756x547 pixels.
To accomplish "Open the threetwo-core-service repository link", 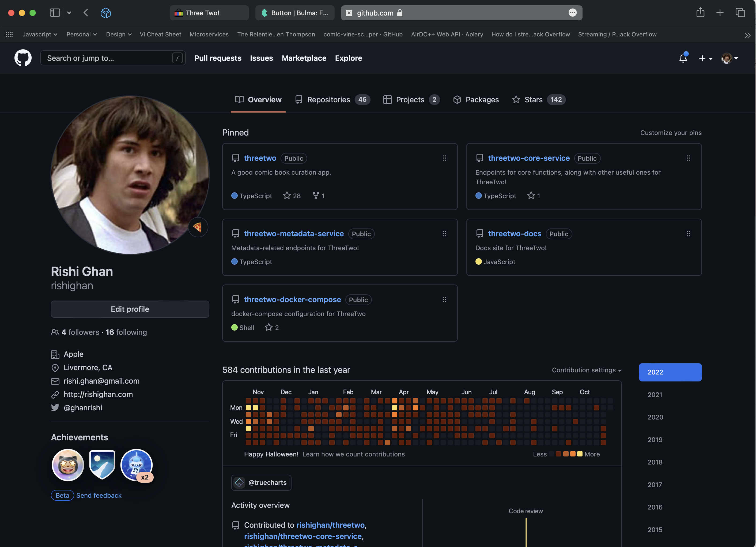I will click(x=529, y=158).
